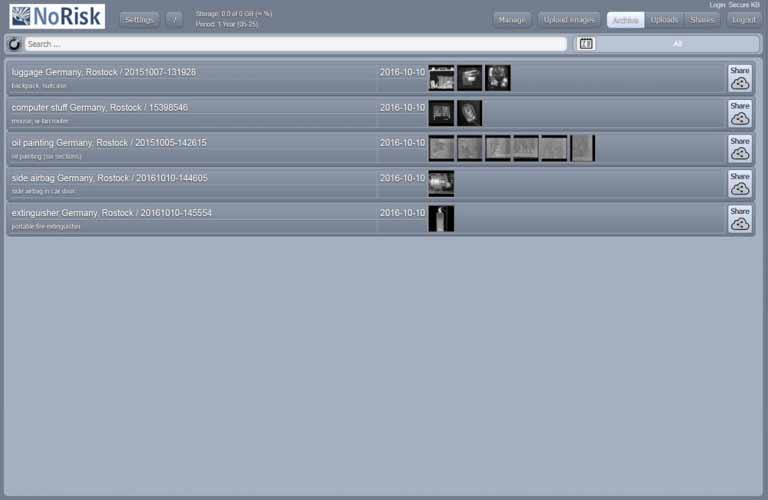The height and width of the screenshot is (500, 768).
Task: Click the refresh icon beside search
Action: (x=14, y=44)
